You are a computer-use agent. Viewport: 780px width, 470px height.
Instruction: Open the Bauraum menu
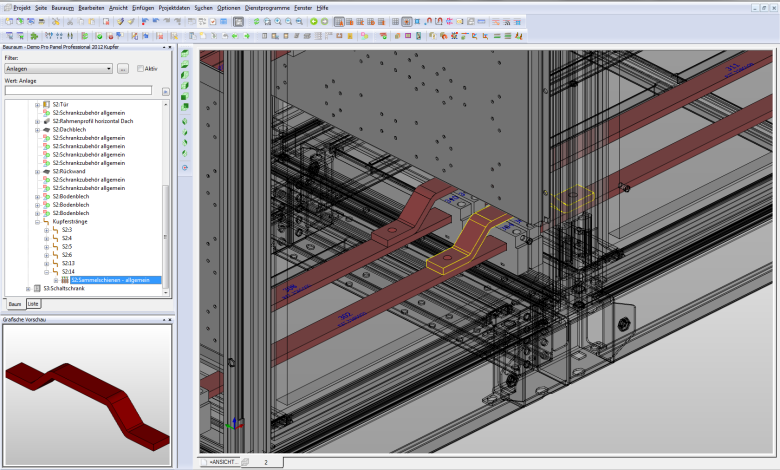coord(62,7)
